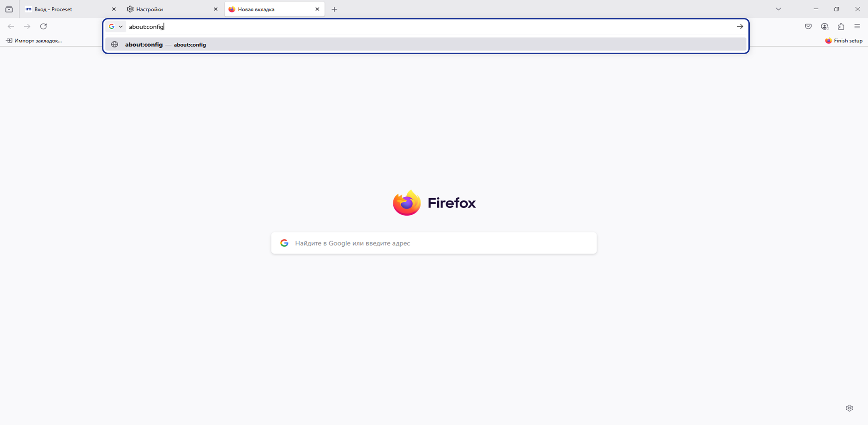
Task: Click the Back navigation arrow
Action: pos(11,27)
